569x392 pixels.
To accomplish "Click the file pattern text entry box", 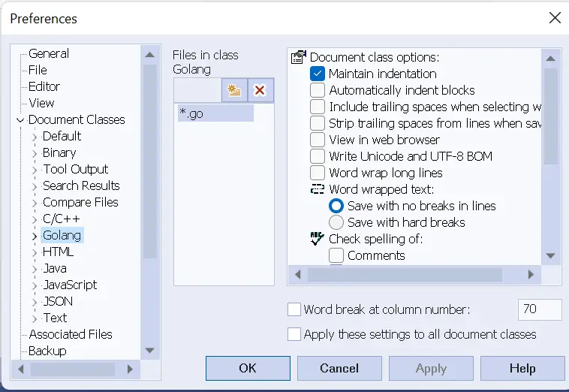I will click(x=197, y=90).
